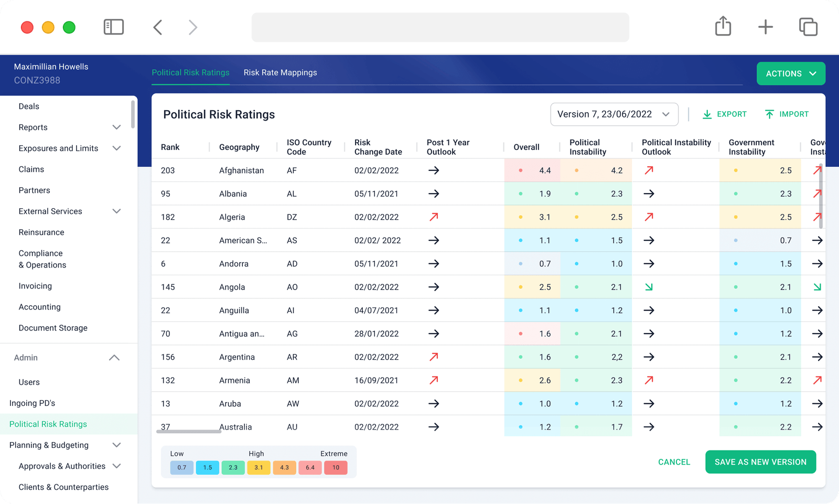Open Claims in the sidebar
The image size is (839, 504).
click(31, 169)
